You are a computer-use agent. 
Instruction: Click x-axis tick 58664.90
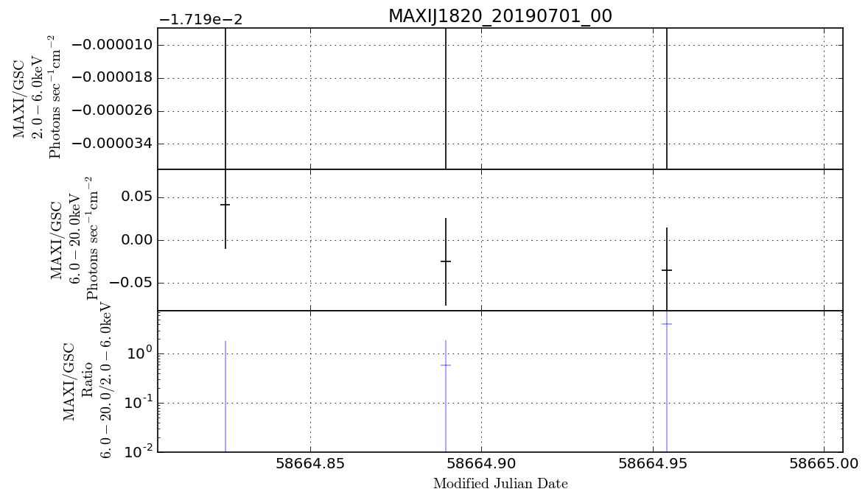(482, 463)
